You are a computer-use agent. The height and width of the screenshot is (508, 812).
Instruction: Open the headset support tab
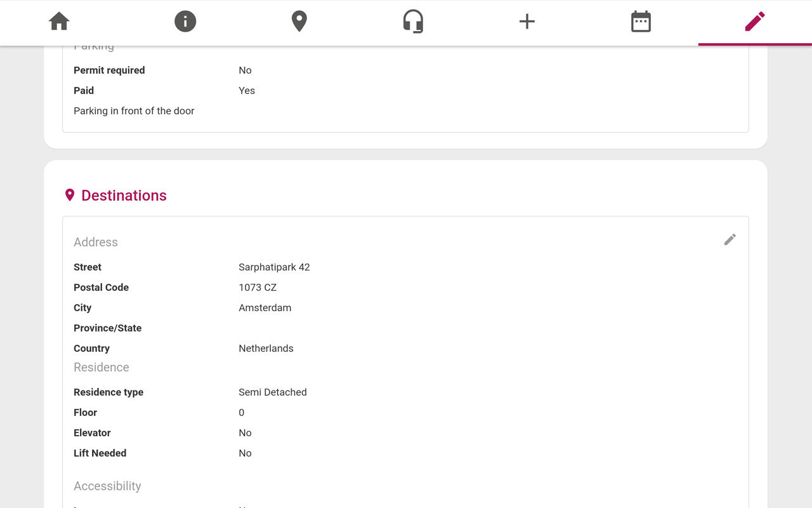pos(413,22)
